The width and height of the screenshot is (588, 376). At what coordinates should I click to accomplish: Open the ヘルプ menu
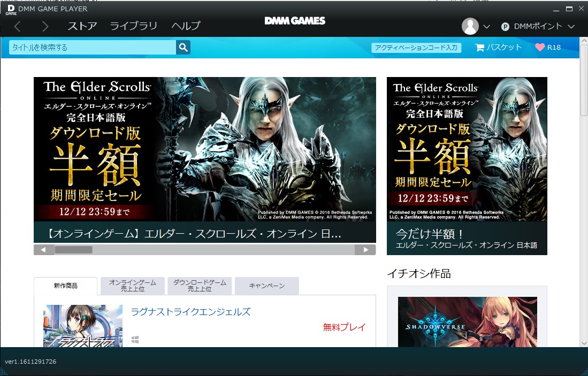(x=186, y=26)
